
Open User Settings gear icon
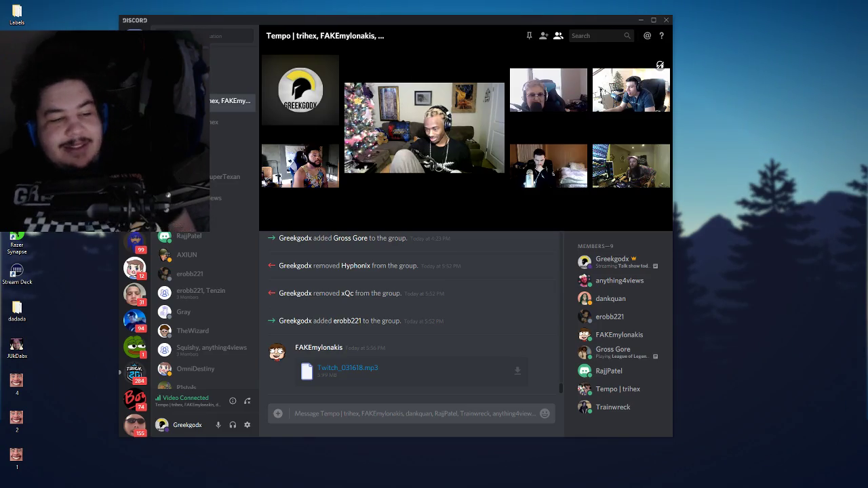(x=248, y=425)
